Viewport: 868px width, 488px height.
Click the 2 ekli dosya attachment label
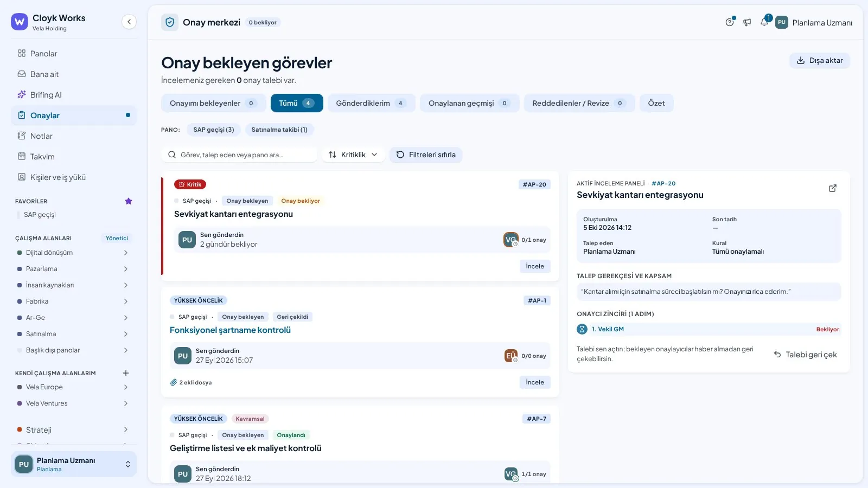click(x=191, y=382)
